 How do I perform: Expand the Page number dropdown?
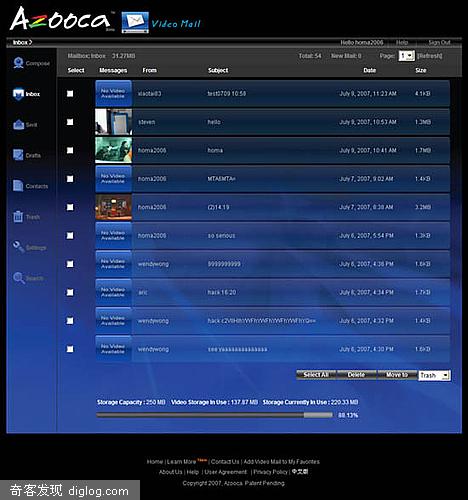click(x=407, y=56)
